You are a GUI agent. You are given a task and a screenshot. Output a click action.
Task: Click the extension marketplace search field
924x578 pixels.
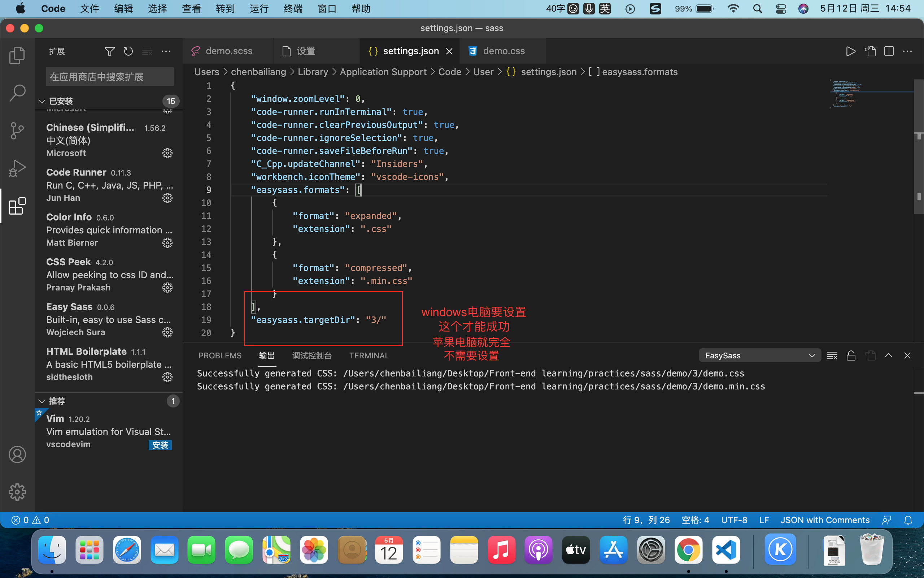coord(110,77)
